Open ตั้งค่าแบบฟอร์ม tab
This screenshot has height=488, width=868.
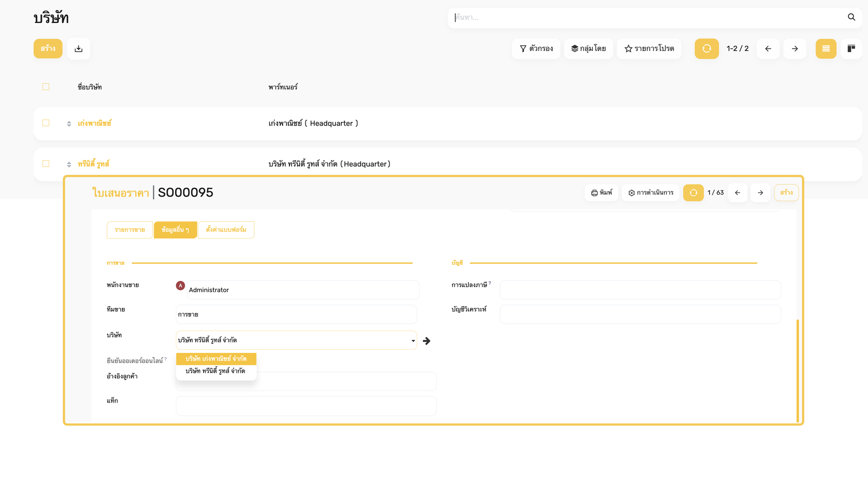(x=226, y=230)
